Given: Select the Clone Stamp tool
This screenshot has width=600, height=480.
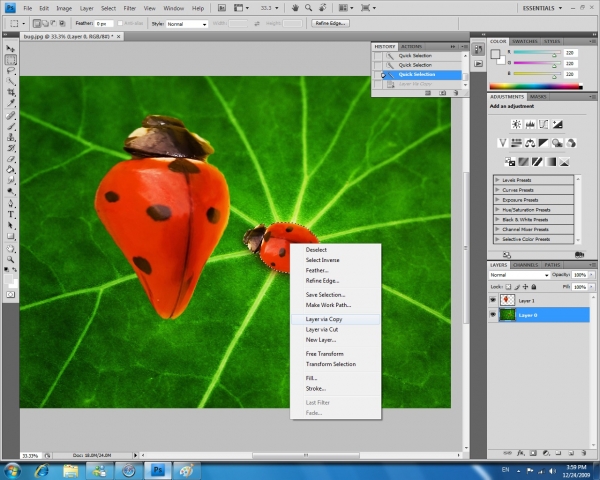Looking at the screenshot, I should [10, 137].
